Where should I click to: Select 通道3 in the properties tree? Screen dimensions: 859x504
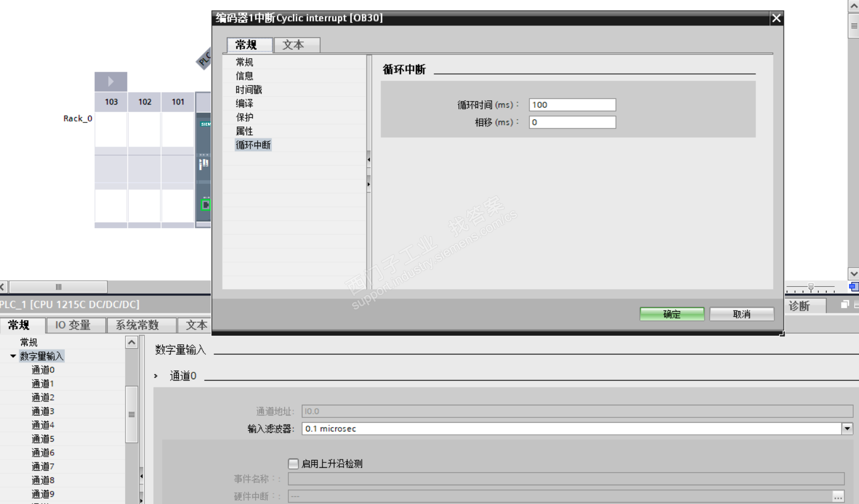click(x=43, y=411)
